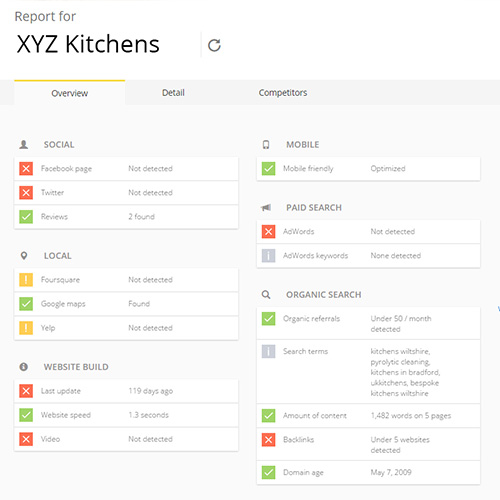Click the grey info icon beside AdWords keywords
The height and width of the screenshot is (500, 500).
click(268, 256)
